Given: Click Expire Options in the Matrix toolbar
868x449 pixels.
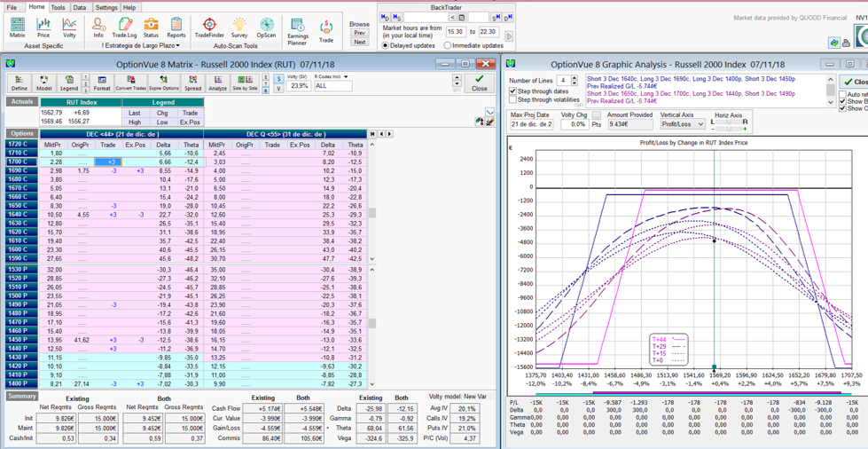Looking at the screenshot, I should (x=163, y=83).
